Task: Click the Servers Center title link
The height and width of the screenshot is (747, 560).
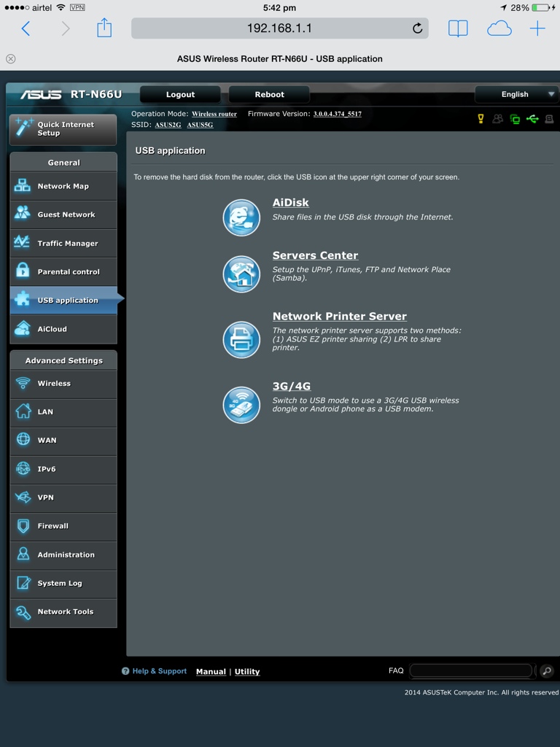Action: (x=315, y=255)
